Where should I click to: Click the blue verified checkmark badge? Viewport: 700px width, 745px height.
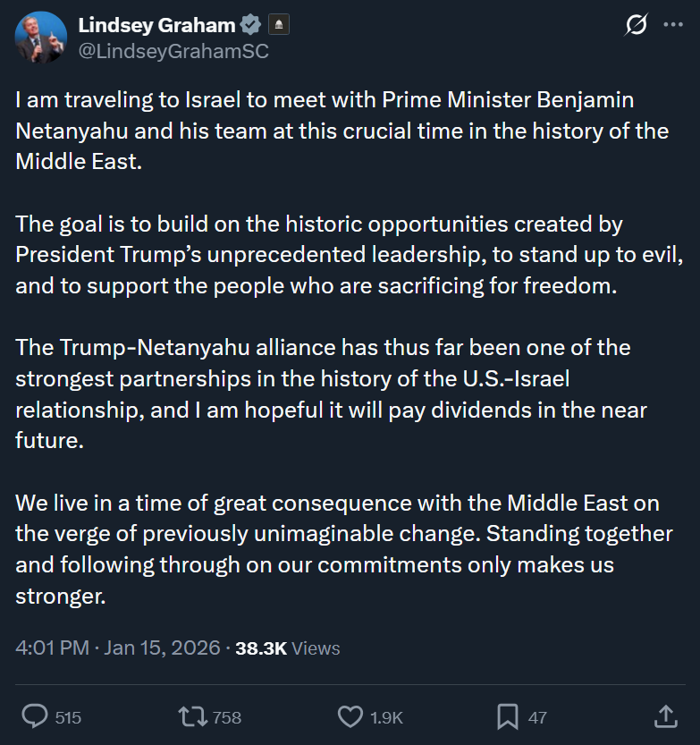coord(250,25)
